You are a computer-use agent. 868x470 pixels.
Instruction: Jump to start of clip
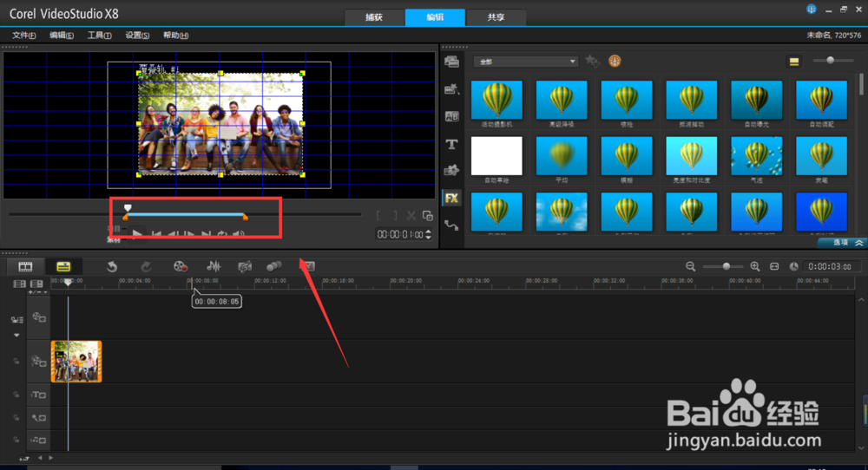tap(156, 234)
